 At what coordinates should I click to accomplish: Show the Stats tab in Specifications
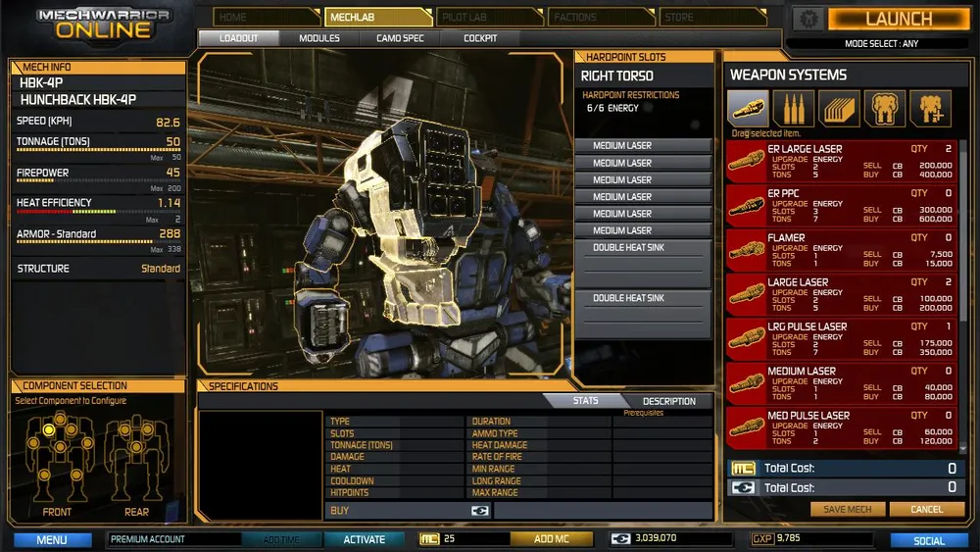pyautogui.click(x=586, y=401)
